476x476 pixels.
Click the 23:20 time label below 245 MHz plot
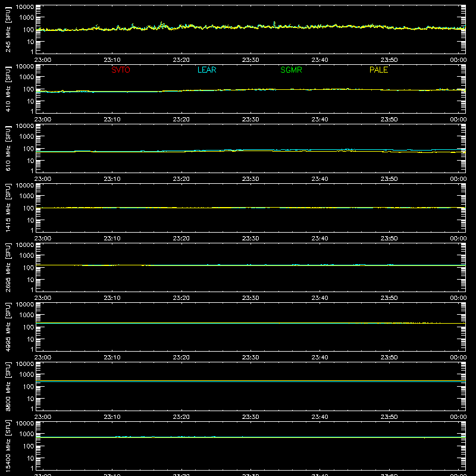(x=181, y=60)
